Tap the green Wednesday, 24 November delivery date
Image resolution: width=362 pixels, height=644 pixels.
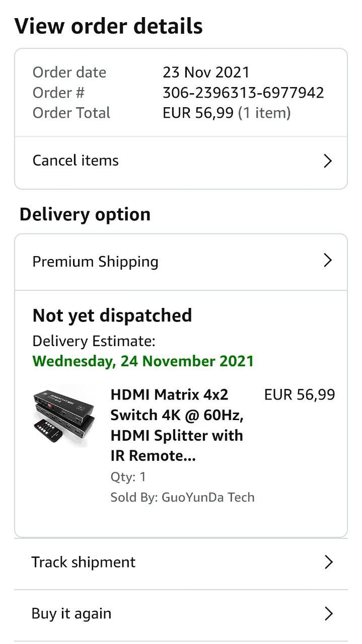click(143, 361)
